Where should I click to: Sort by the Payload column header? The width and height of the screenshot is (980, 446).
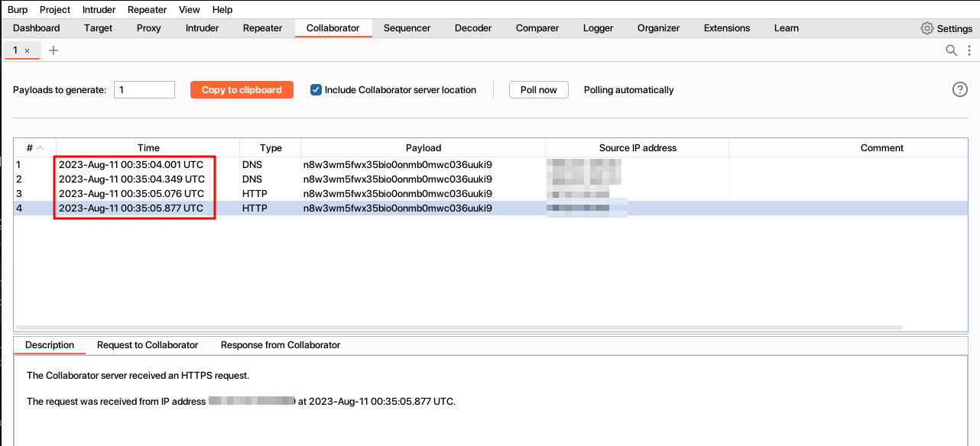pyautogui.click(x=423, y=148)
